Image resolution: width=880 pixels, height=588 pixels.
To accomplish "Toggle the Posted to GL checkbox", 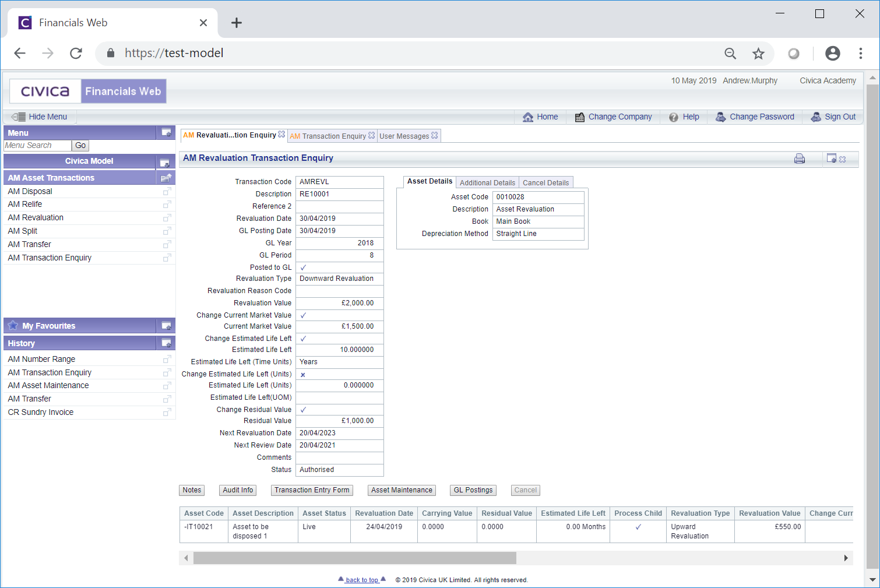I will click(303, 267).
